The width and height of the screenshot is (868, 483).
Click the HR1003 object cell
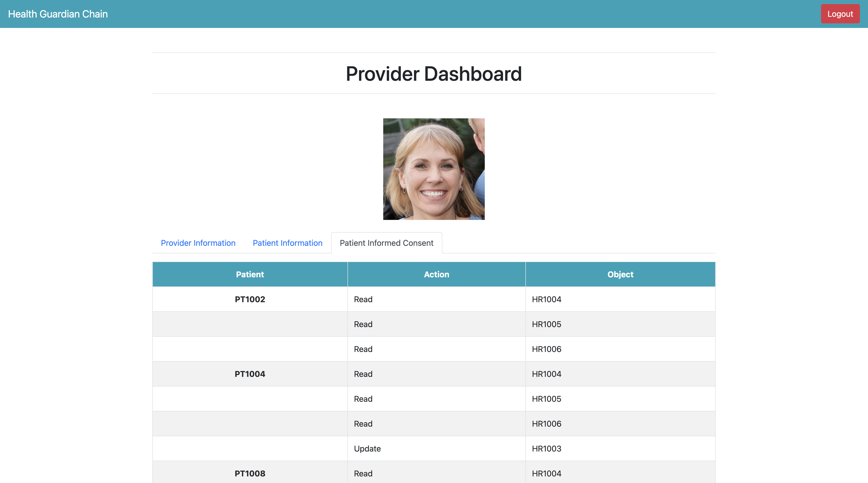click(x=546, y=449)
